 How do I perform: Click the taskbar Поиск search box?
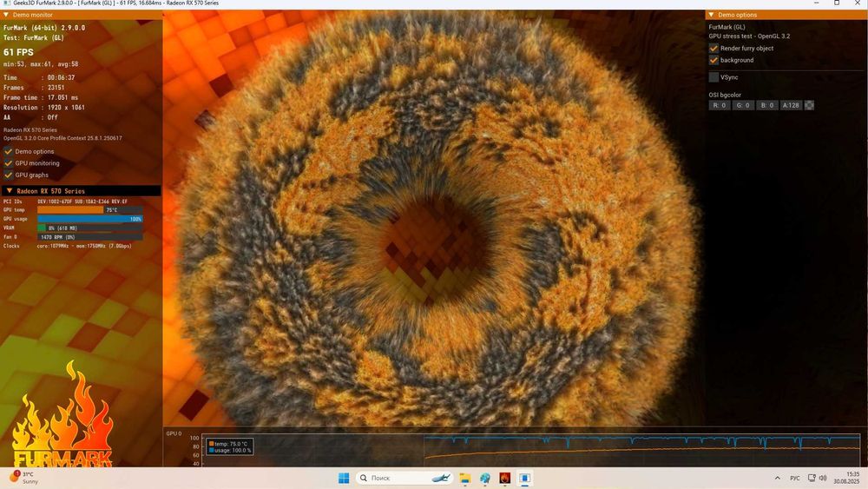click(404, 478)
